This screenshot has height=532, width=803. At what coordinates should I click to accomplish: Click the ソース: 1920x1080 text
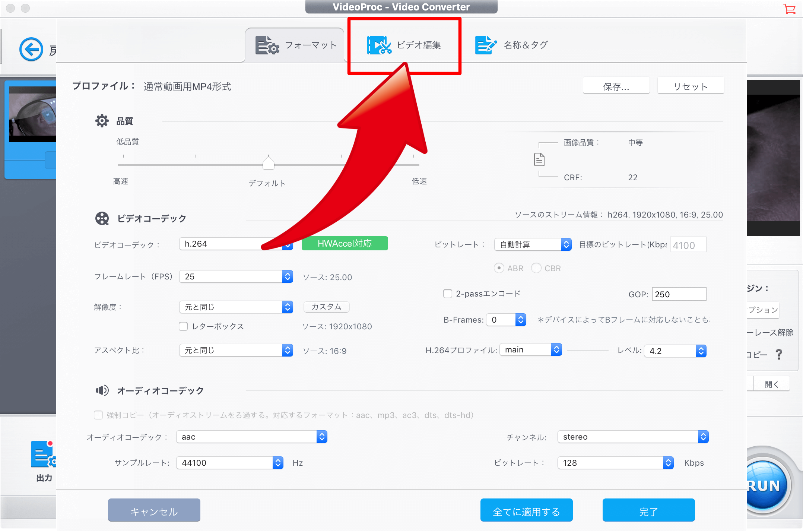(337, 326)
